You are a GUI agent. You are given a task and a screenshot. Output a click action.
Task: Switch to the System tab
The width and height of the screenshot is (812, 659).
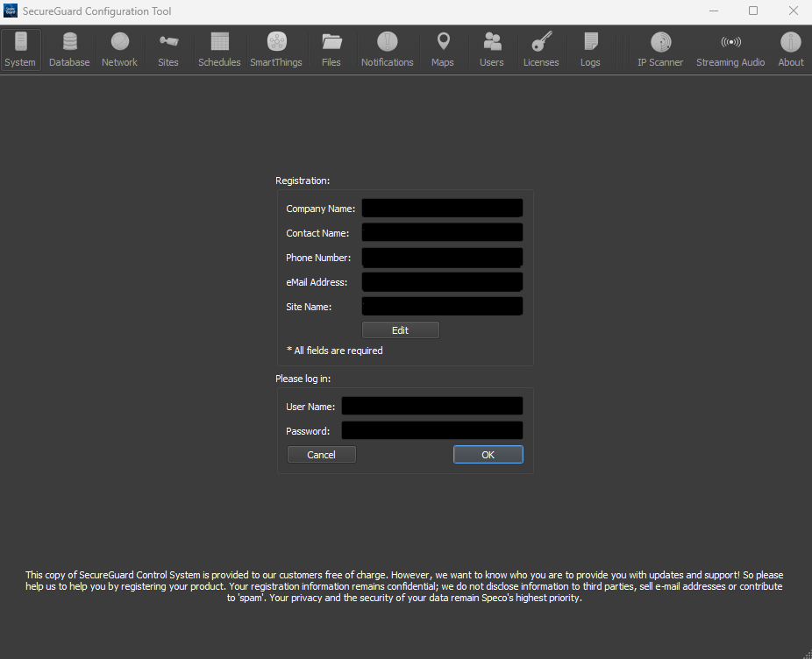tap(20, 48)
